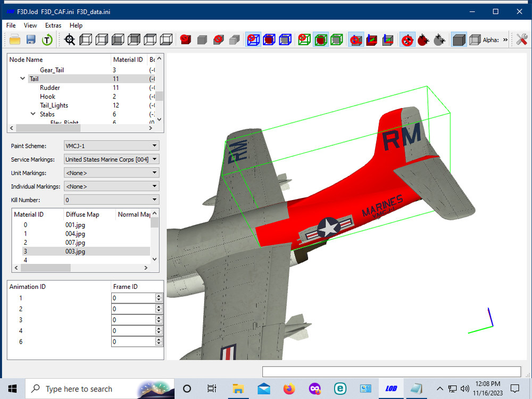The image size is (532, 399).
Task: Click the Normal Map column header
Action: point(133,214)
